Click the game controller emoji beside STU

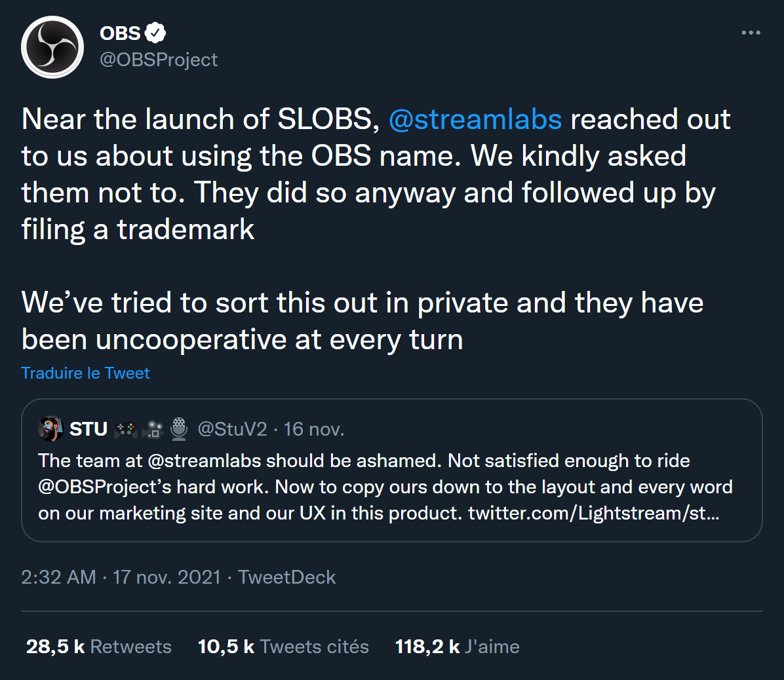click(126, 430)
